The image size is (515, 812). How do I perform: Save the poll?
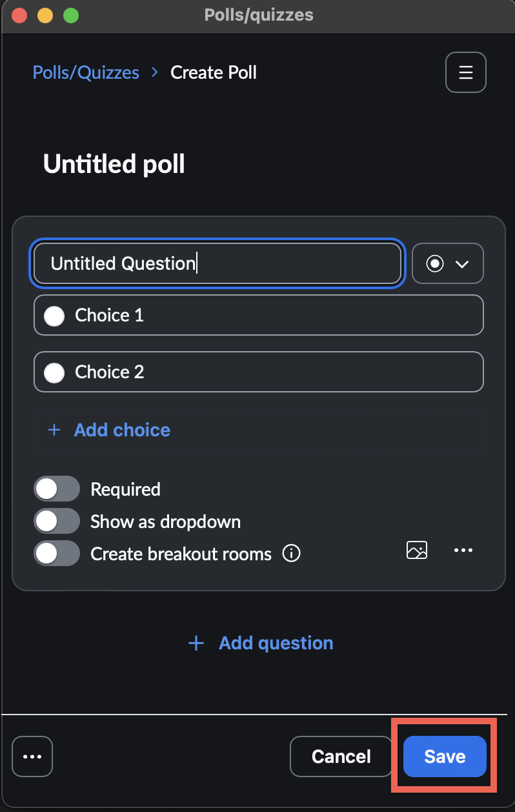[444, 756]
